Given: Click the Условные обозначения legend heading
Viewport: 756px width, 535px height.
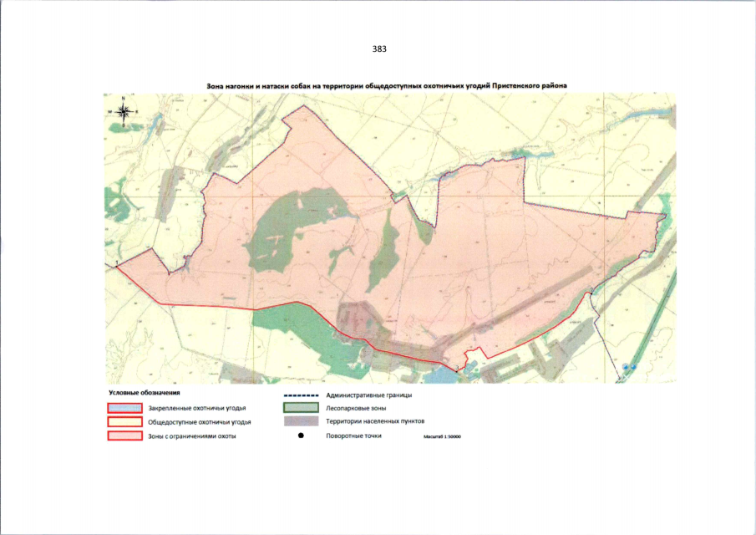Looking at the screenshot, I should (145, 392).
